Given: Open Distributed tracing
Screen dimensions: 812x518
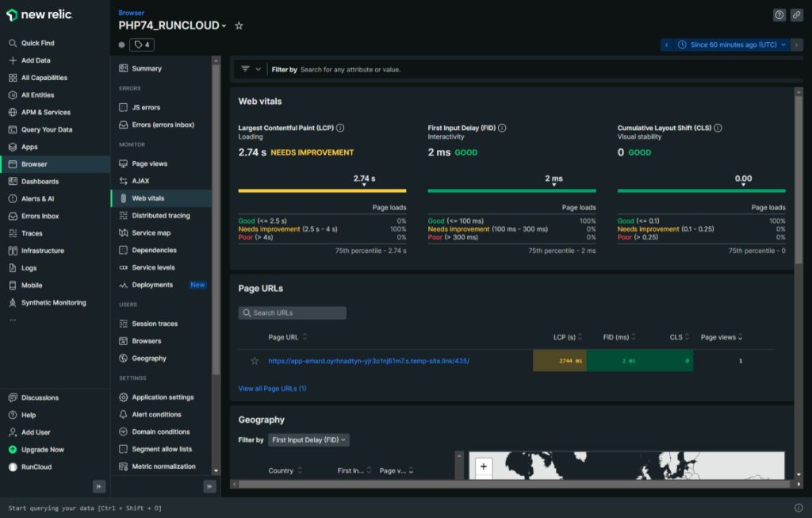Looking at the screenshot, I should [161, 216].
